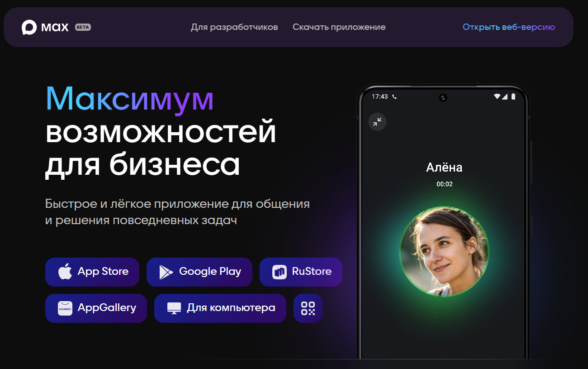
Task: Click the RuStore logo icon
Action: (280, 272)
